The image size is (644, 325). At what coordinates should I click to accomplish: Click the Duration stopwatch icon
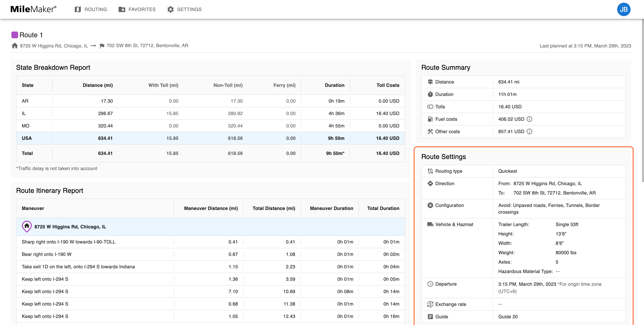[x=430, y=94]
